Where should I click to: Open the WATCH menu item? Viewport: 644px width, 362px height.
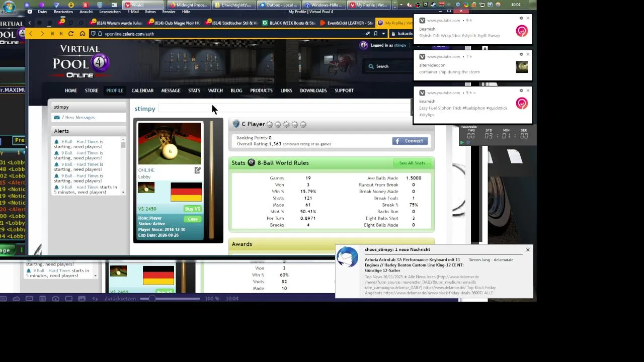[215, 90]
